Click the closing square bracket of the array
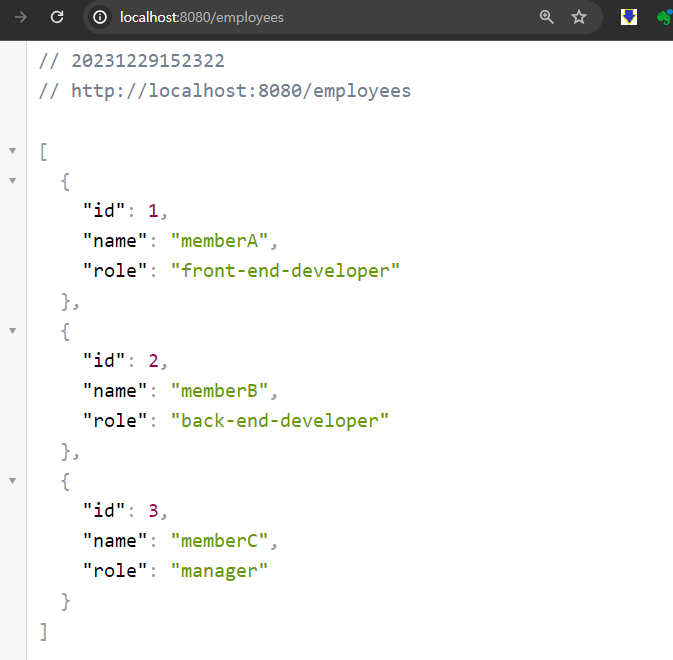Screen dimensions: 673x660 pyautogui.click(x=43, y=632)
